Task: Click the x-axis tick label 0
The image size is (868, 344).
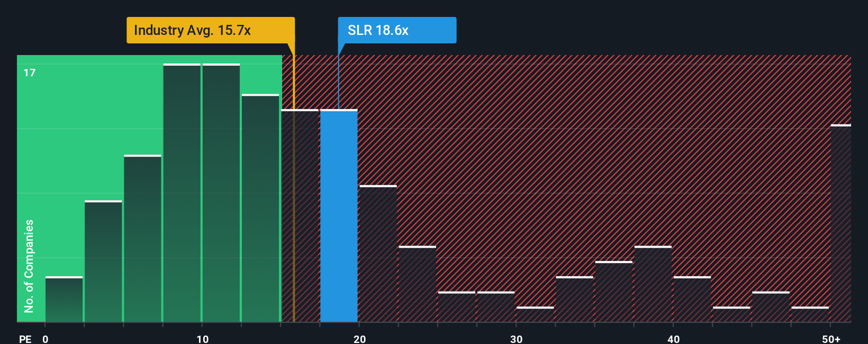Action: (46, 339)
